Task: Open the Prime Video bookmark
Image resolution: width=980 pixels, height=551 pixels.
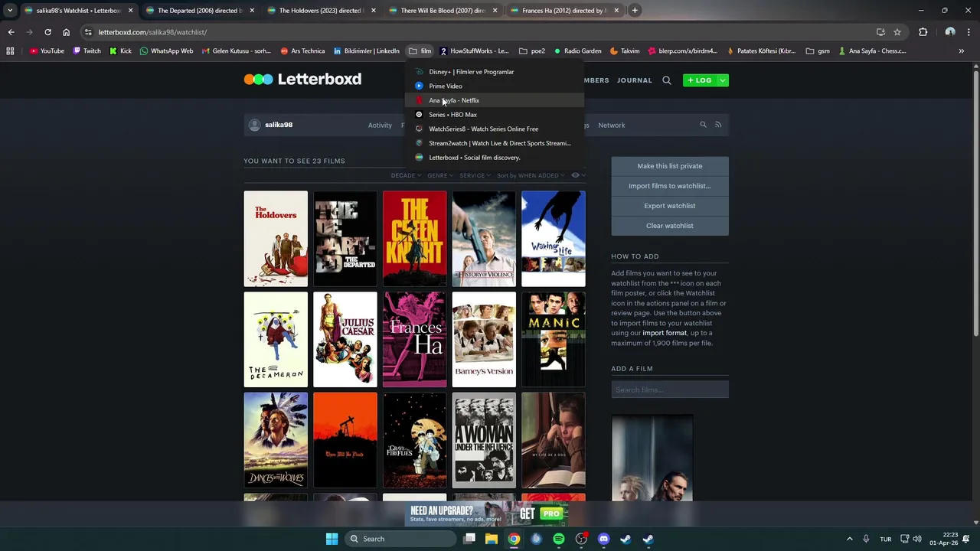Action: coord(494,86)
